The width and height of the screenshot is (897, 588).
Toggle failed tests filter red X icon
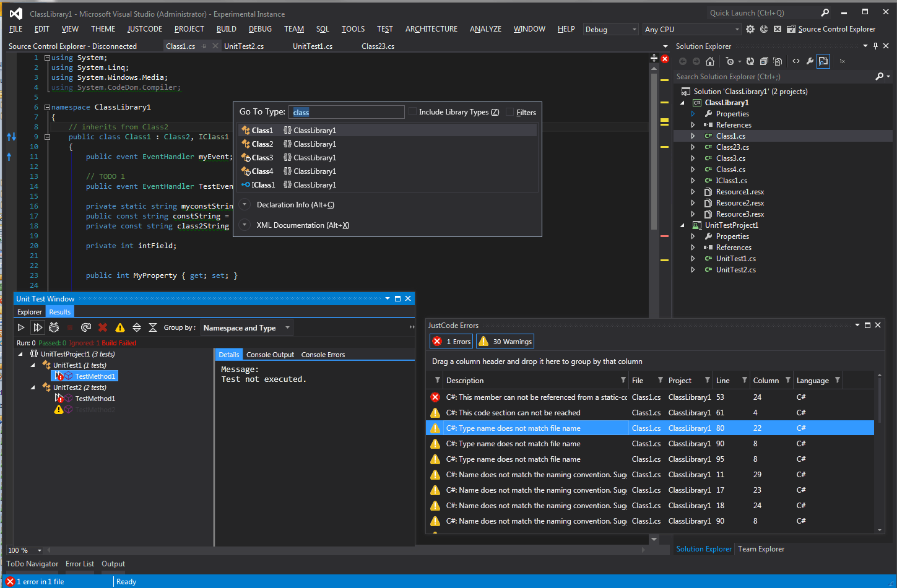(x=103, y=327)
